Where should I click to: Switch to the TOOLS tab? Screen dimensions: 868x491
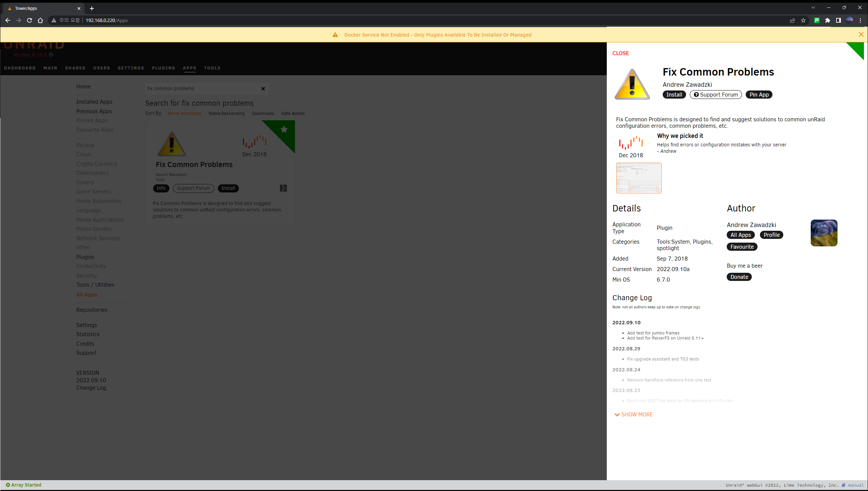[212, 68]
